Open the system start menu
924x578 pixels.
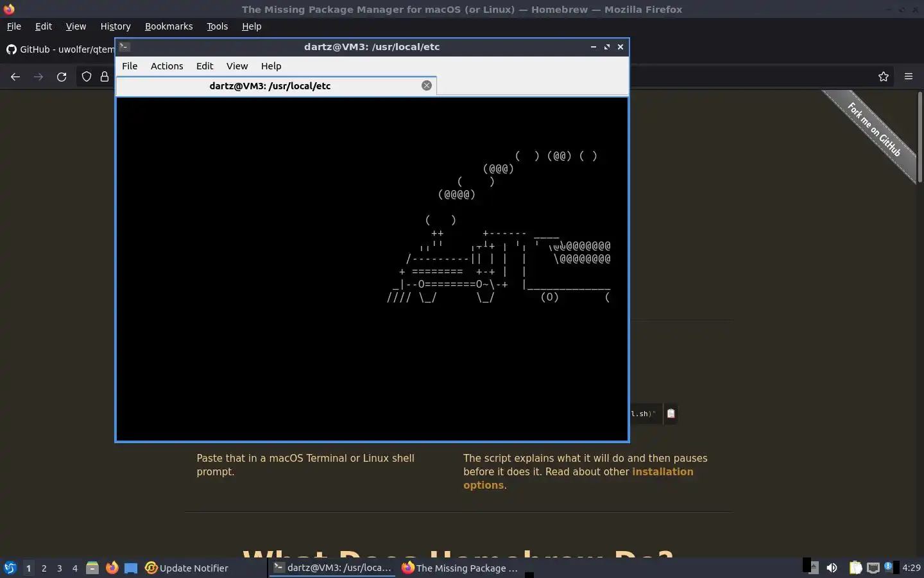[10, 568]
